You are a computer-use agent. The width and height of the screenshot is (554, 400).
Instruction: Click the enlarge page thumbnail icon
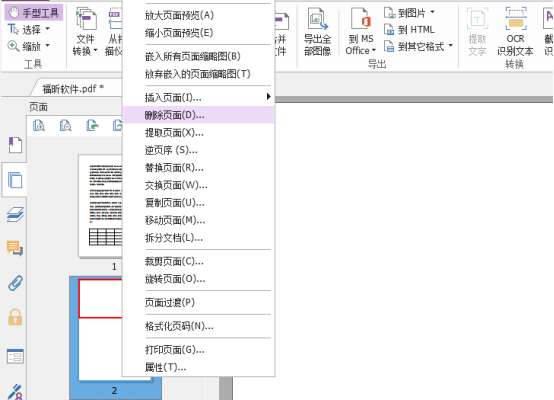pos(39,125)
